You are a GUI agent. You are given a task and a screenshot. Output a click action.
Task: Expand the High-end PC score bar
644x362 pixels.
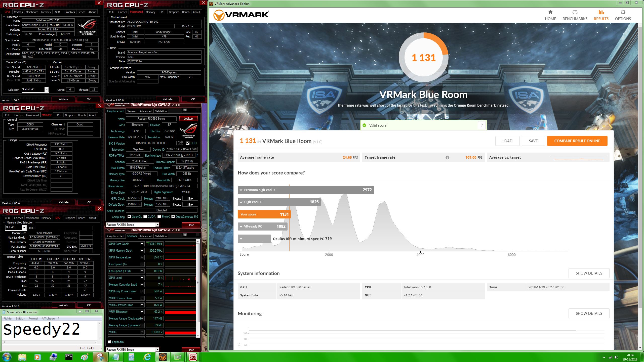pos(279,202)
